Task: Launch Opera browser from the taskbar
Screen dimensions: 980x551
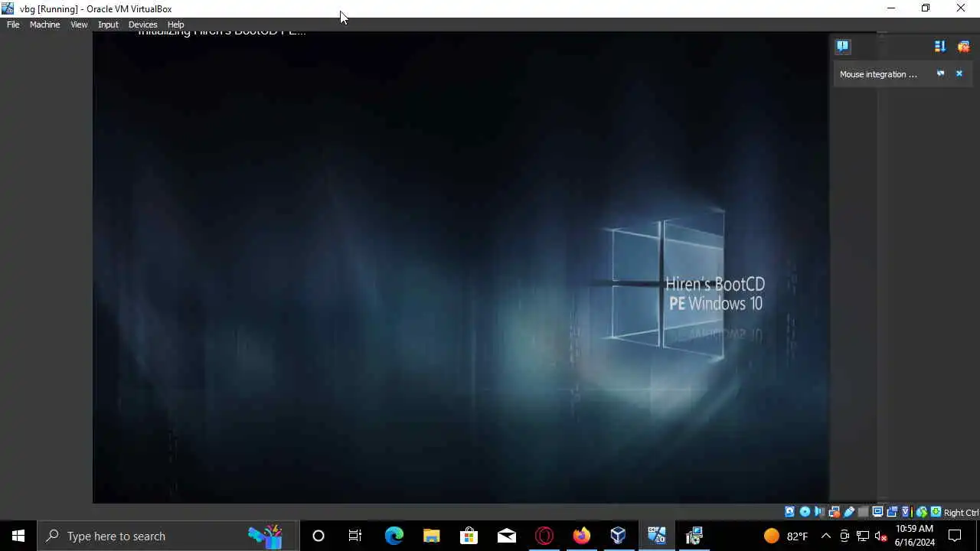Action: click(x=544, y=536)
